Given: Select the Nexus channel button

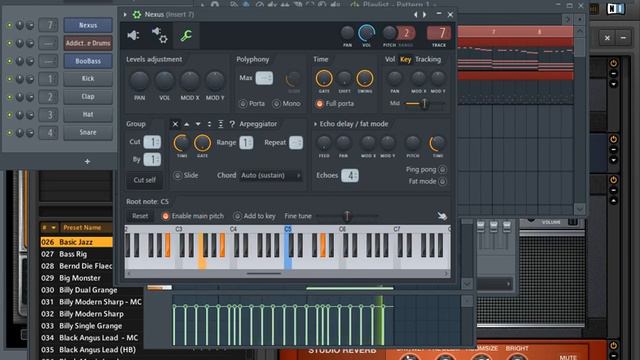Looking at the screenshot, I should tap(88, 25).
